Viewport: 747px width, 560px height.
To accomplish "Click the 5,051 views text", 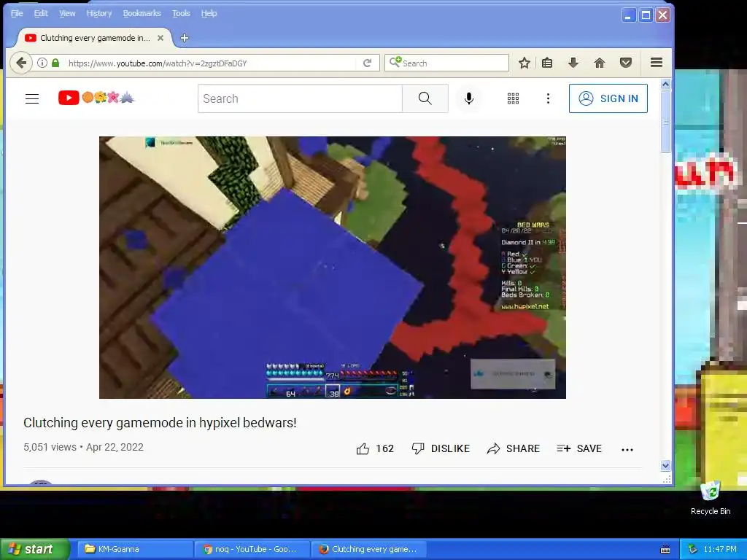I will pyautogui.click(x=50, y=447).
